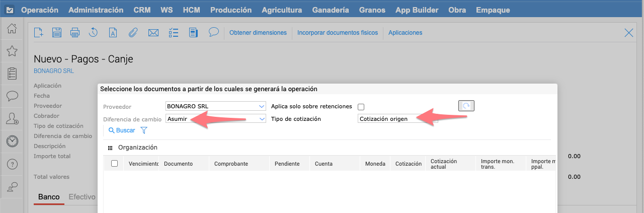Screen dimensions: 644x213
Task: Click 'Obtener dimensiones' link
Action: [258, 33]
